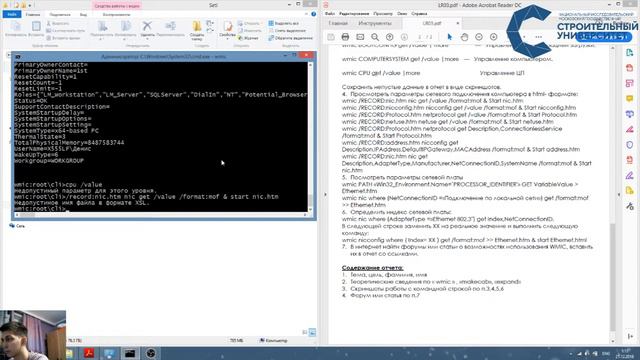Open Просмотр menu in Acrobat
This screenshot has width=640, height=360.
tap(383, 13)
